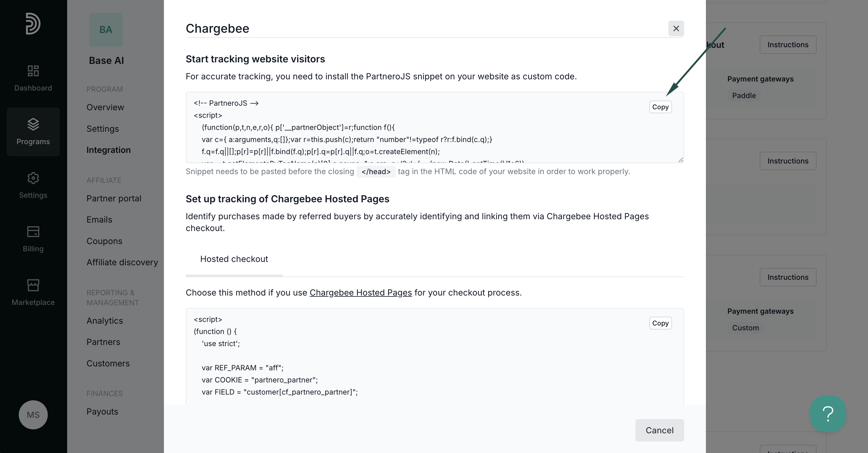The width and height of the screenshot is (868, 453).
Task: Click the Partnero logo icon
Action: [33, 24]
